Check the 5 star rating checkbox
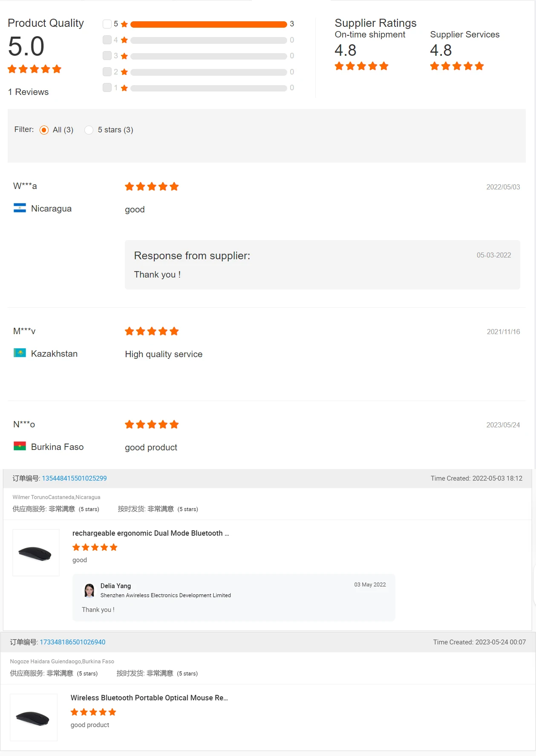 point(107,24)
